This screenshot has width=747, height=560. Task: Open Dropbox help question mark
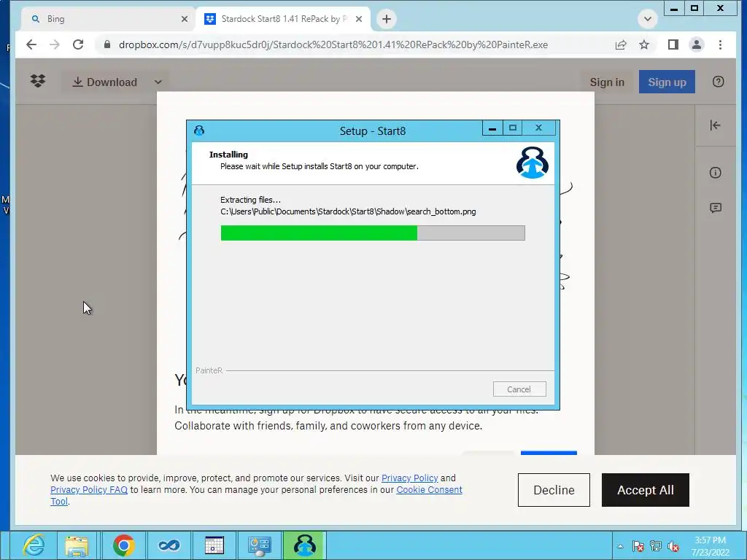coord(718,82)
